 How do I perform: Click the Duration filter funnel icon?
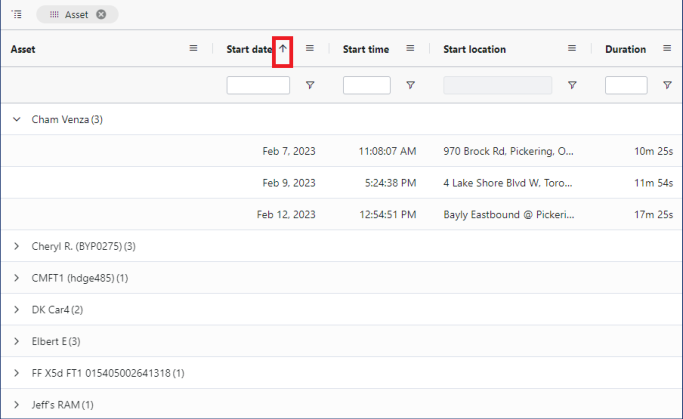(x=667, y=86)
